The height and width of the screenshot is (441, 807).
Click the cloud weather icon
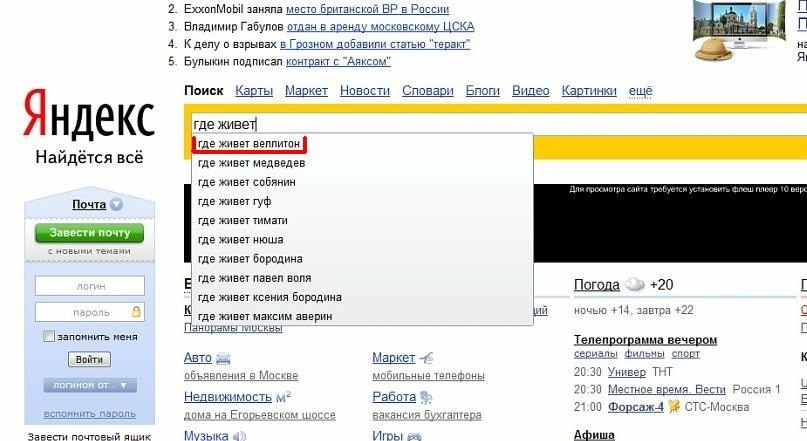634,284
